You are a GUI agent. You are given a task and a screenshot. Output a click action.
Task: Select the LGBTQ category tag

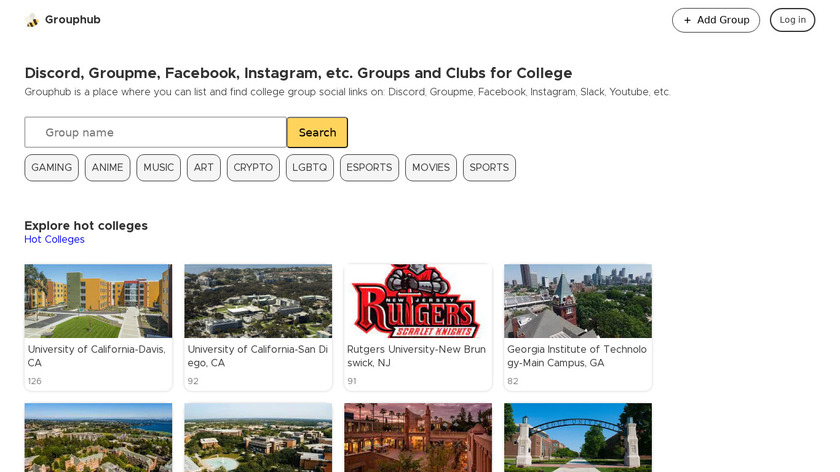pyautogui.click(x=310, y=168)
